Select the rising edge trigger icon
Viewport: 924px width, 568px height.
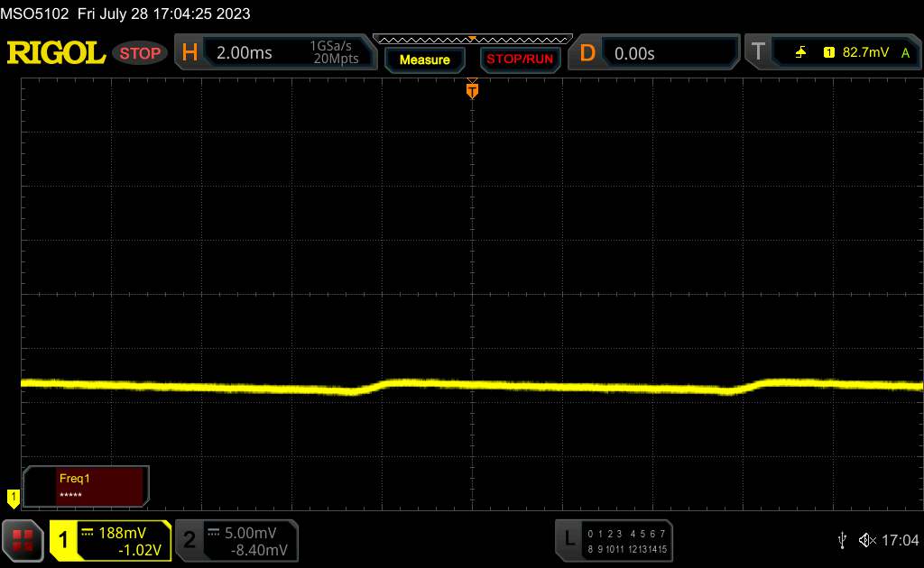click(x=801, y=53)
